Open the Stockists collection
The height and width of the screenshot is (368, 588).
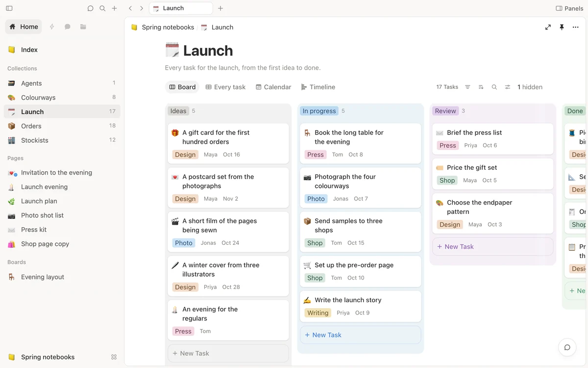pyautogui.click(x=62, y=140)
